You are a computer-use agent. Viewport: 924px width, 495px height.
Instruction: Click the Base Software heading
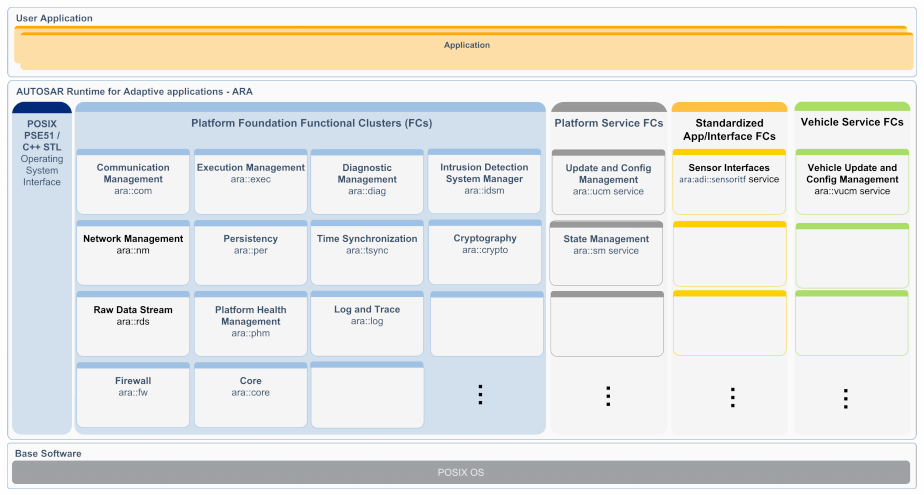[x=48, y=454]
